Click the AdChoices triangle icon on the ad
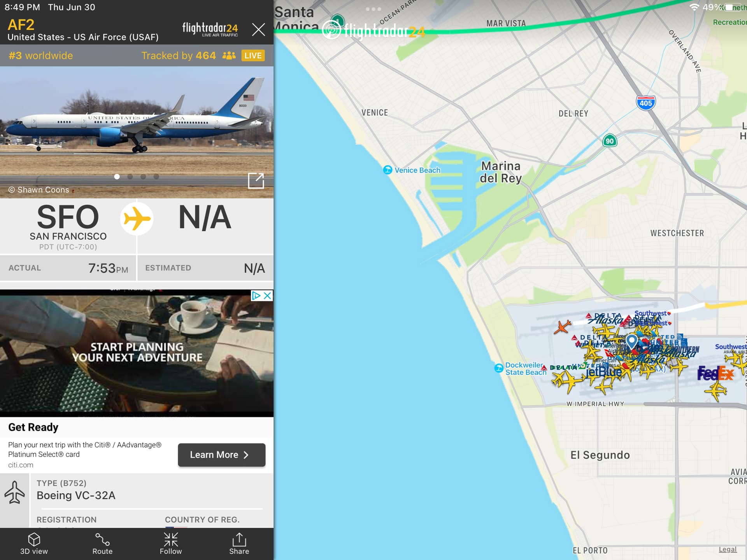Image resolution: width=747 pixels, height=560 pixels. (256, 296)
